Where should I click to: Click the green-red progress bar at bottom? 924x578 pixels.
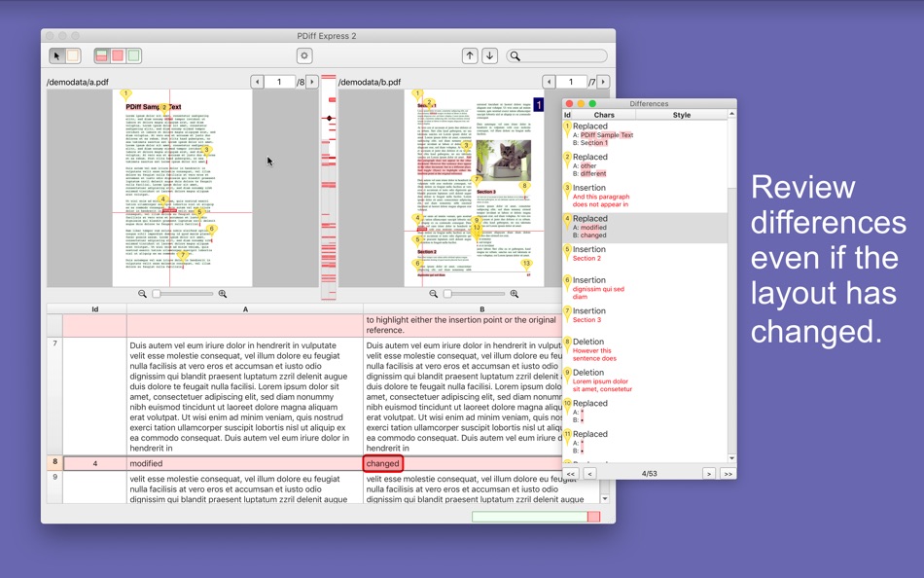pos(536,517)
